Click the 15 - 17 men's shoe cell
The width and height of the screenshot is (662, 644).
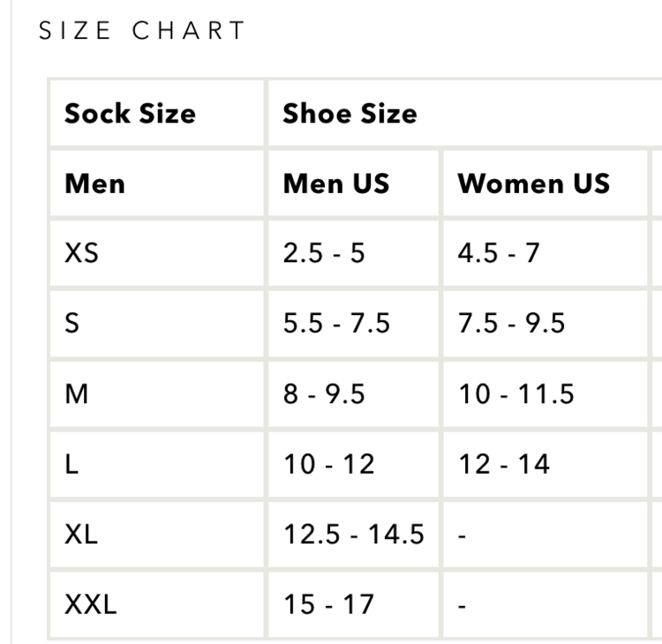click(x=328, y=604)
